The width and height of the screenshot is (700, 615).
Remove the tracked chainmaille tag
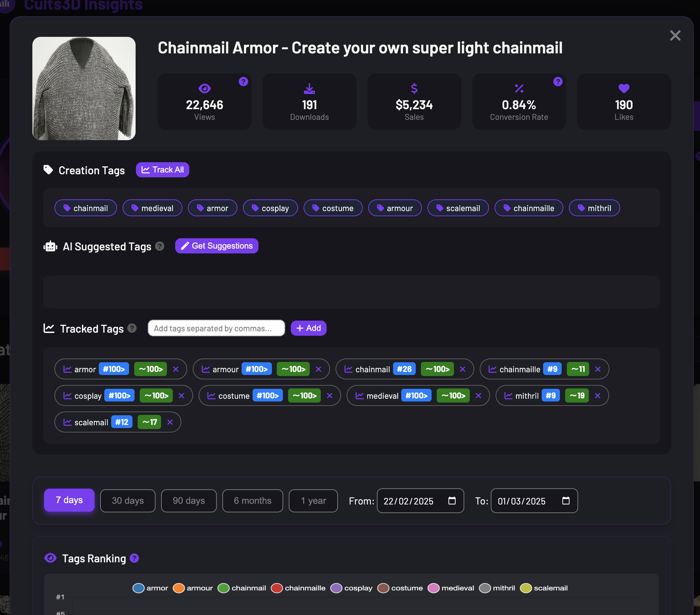(598, 369)
